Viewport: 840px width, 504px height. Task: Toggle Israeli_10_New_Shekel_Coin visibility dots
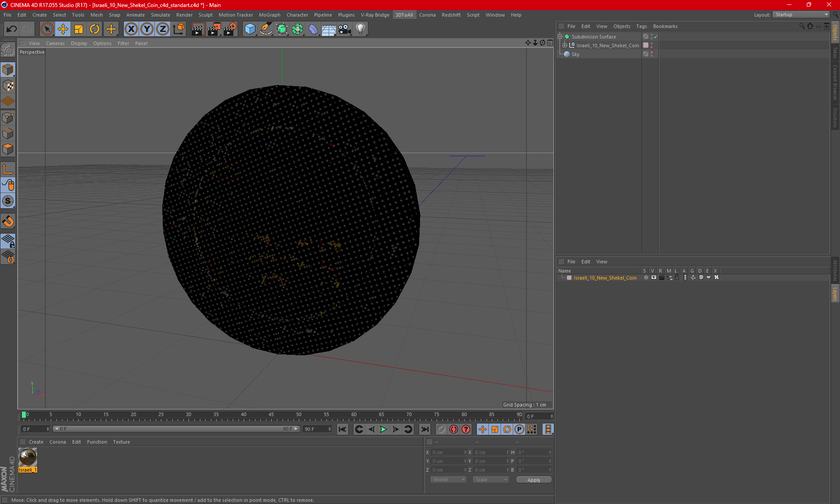(x=651, y=45)
